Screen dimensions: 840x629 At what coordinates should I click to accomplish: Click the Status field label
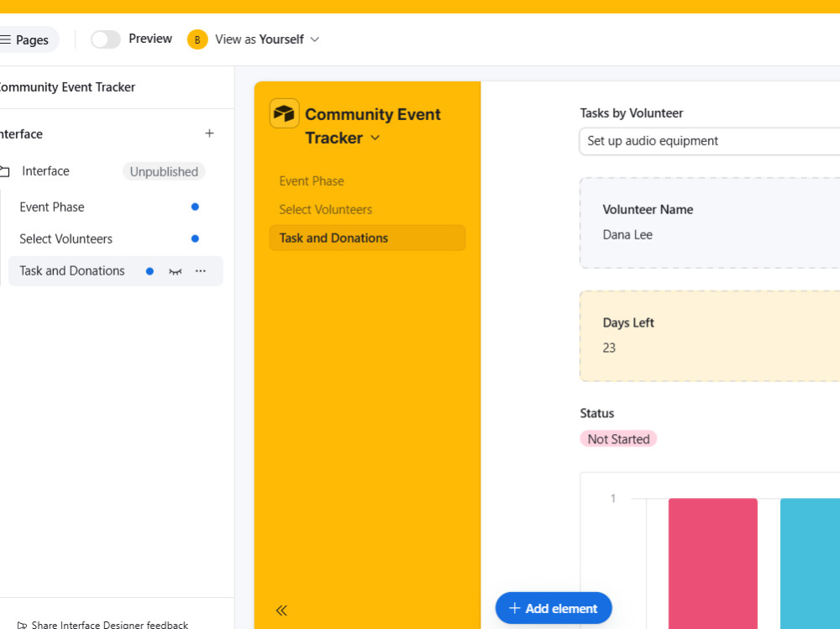596,413
